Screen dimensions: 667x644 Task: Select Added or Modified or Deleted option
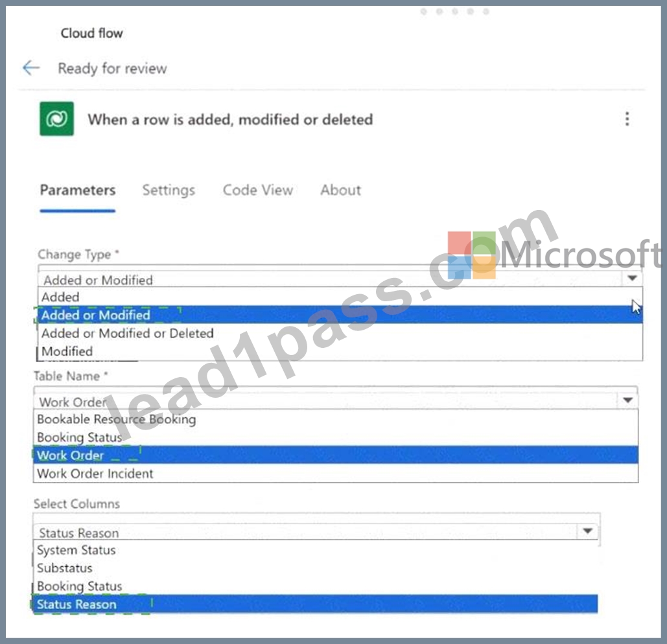tap(340, 333)
